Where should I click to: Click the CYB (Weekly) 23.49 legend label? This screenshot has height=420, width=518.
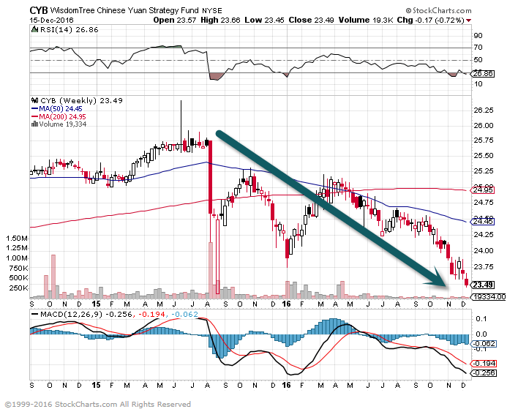[x=81, y=100]
